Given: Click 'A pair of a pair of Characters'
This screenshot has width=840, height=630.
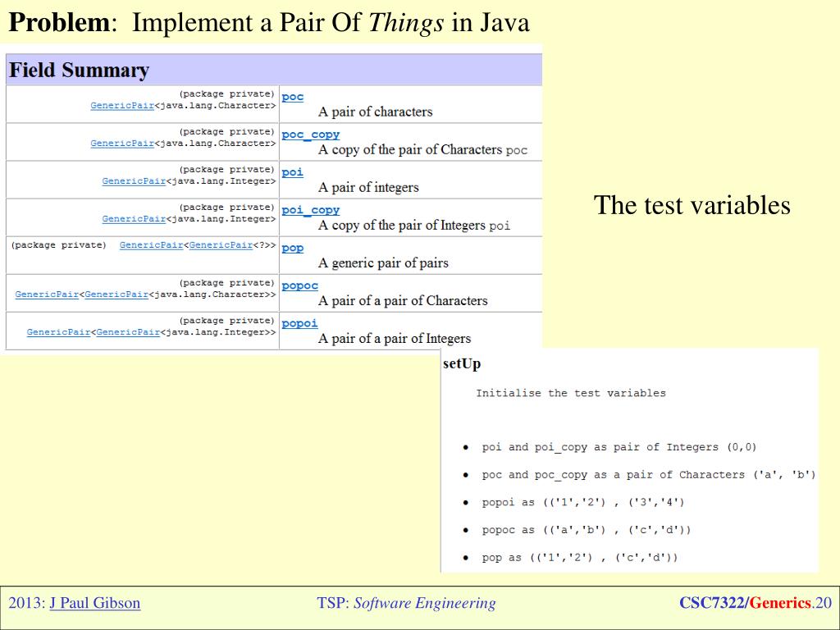Looking at the screenshot, I should click(403, 301).
